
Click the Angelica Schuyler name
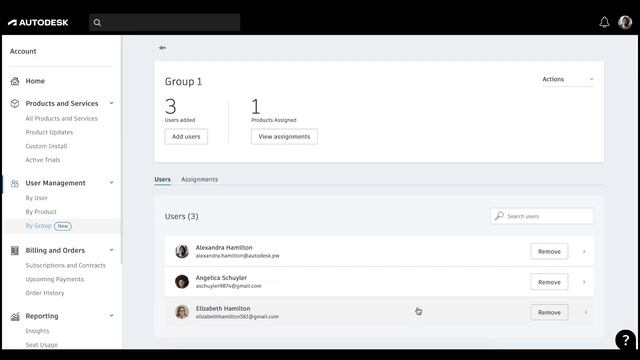221,278
